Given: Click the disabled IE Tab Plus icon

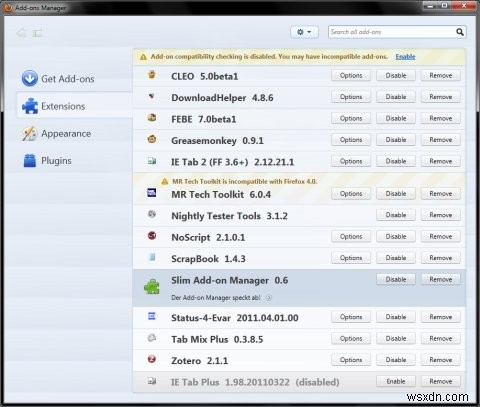Looking at the screenshot, I should (152, 381).
